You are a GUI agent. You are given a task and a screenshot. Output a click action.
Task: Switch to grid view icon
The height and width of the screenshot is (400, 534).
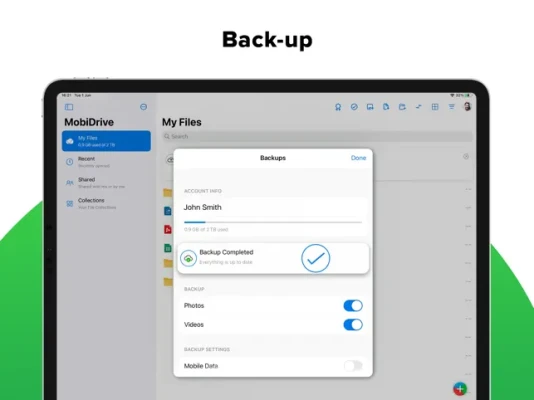[435, 107]
